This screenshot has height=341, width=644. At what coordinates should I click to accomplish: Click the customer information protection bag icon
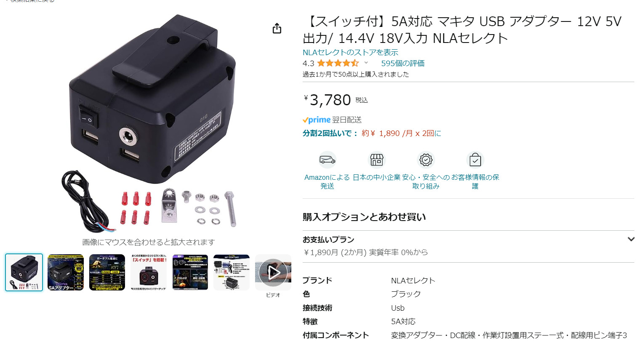click(475, 160)
